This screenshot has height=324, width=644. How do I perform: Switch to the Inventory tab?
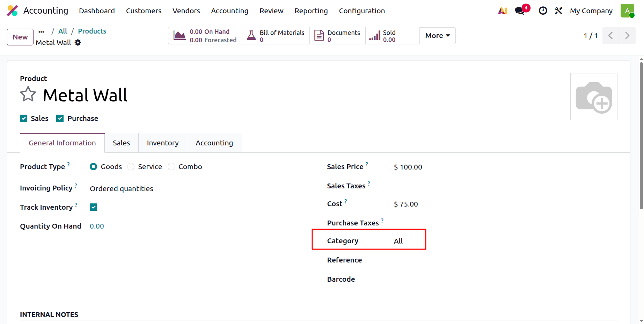point(163,143)
